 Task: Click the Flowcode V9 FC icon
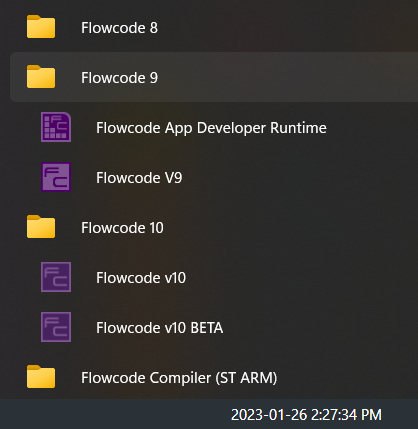(x=56, y=177)
